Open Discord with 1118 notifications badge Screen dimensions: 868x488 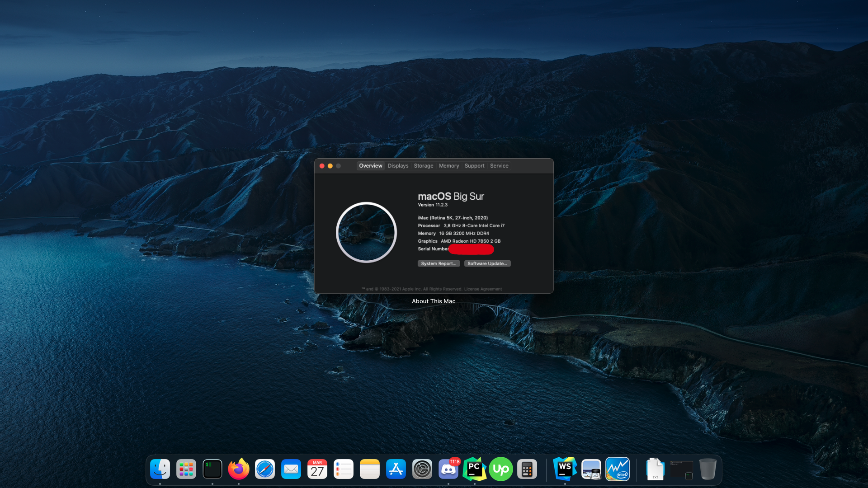448,469
